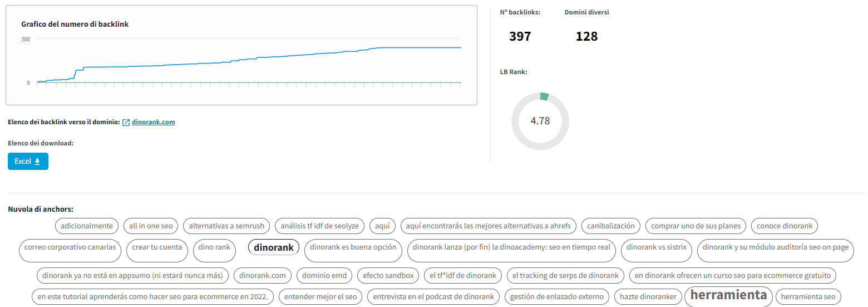Open the dinorank.com domain link

153,122
